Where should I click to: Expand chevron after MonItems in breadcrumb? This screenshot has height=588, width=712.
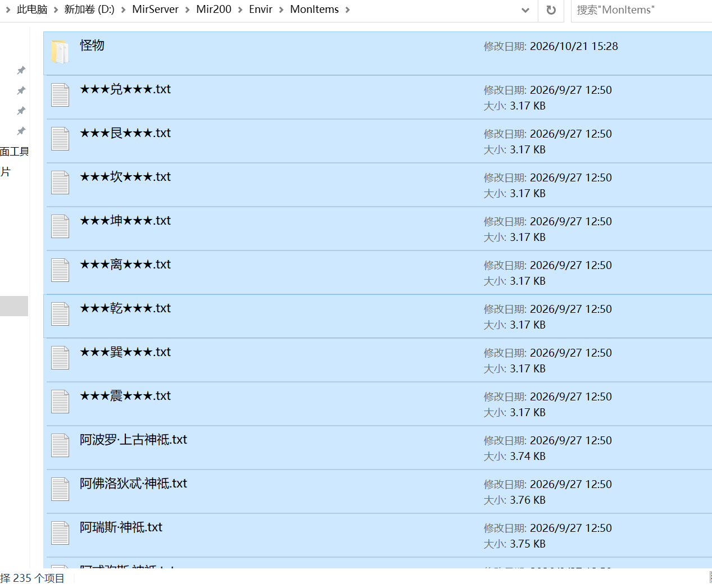(348, 10)
